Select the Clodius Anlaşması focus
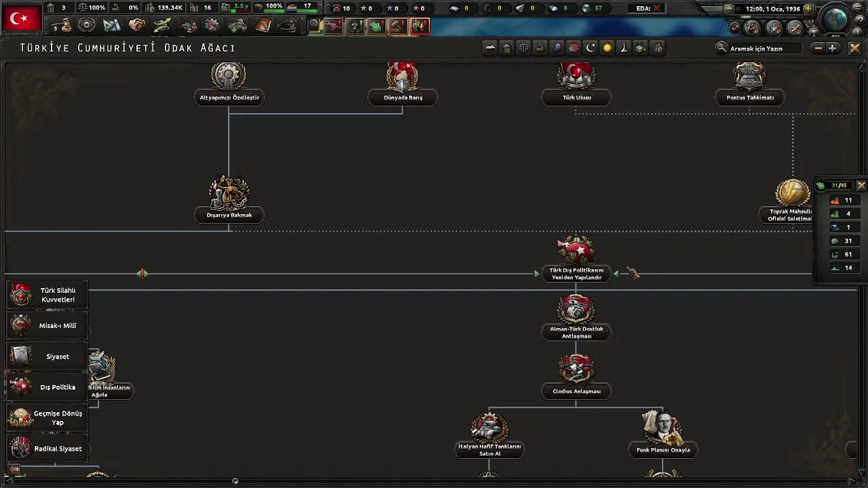Viewport: 868px width, 488px height. [x=576, y=377]
